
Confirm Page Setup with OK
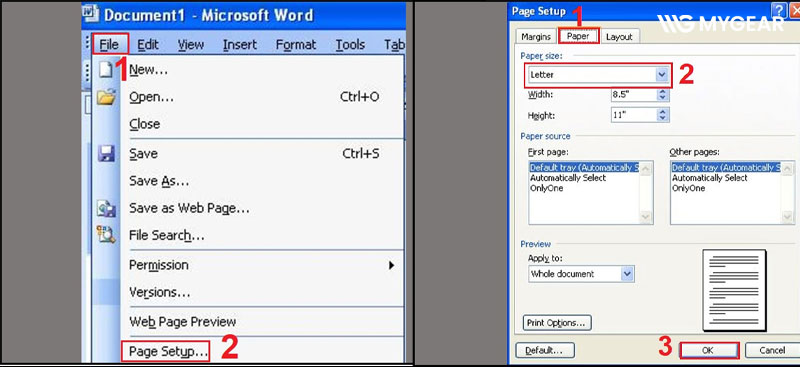709,351
